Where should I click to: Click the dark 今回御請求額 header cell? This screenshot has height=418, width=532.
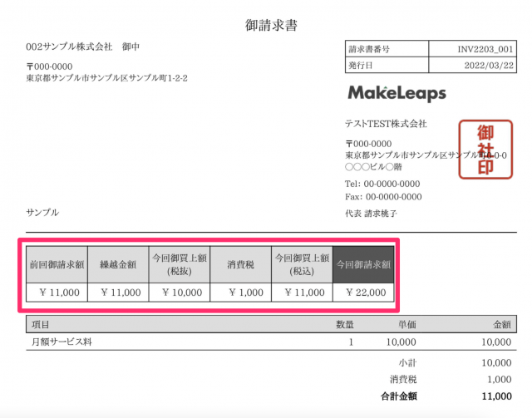pyautogui.click(x=362, y=264)
